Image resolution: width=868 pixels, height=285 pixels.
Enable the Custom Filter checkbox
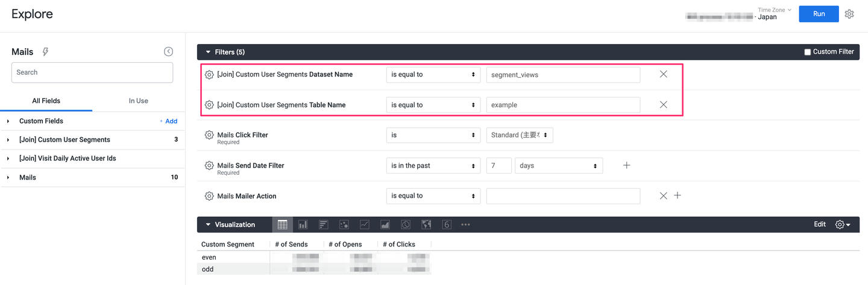(x=808, y=52)
